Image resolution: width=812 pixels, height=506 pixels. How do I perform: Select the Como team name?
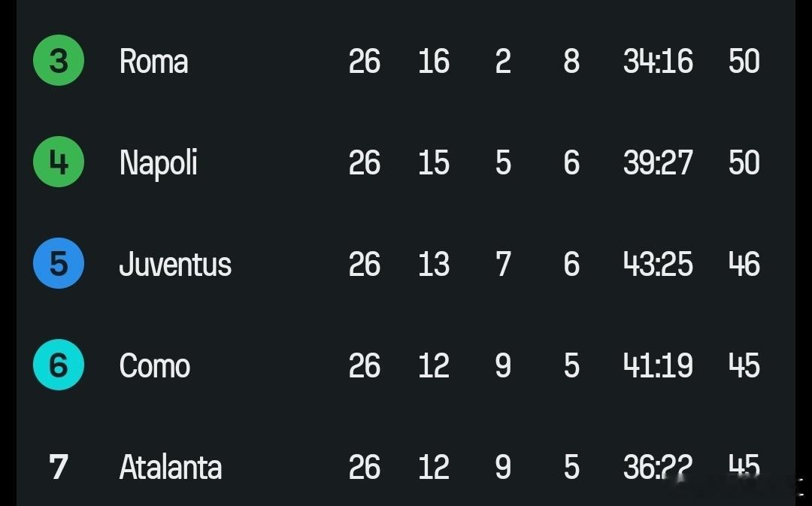155,366
